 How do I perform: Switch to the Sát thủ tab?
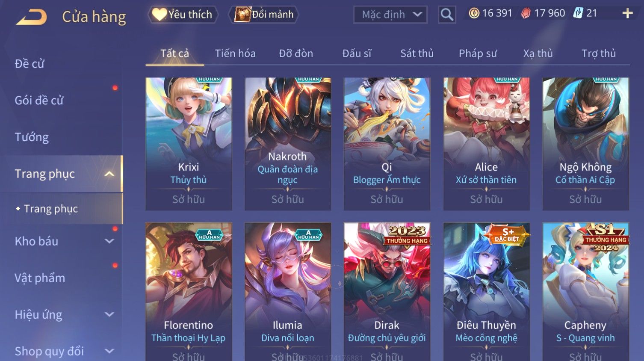click(x=417, y=53)
